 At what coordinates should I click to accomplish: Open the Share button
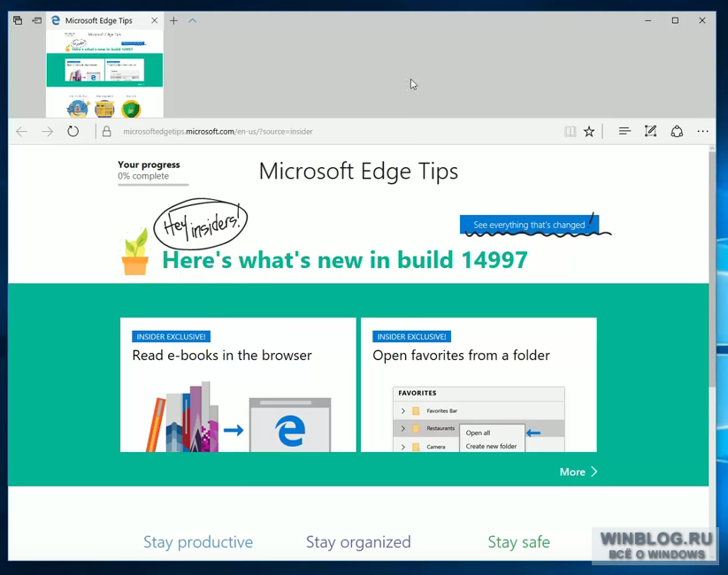(677, 132)
